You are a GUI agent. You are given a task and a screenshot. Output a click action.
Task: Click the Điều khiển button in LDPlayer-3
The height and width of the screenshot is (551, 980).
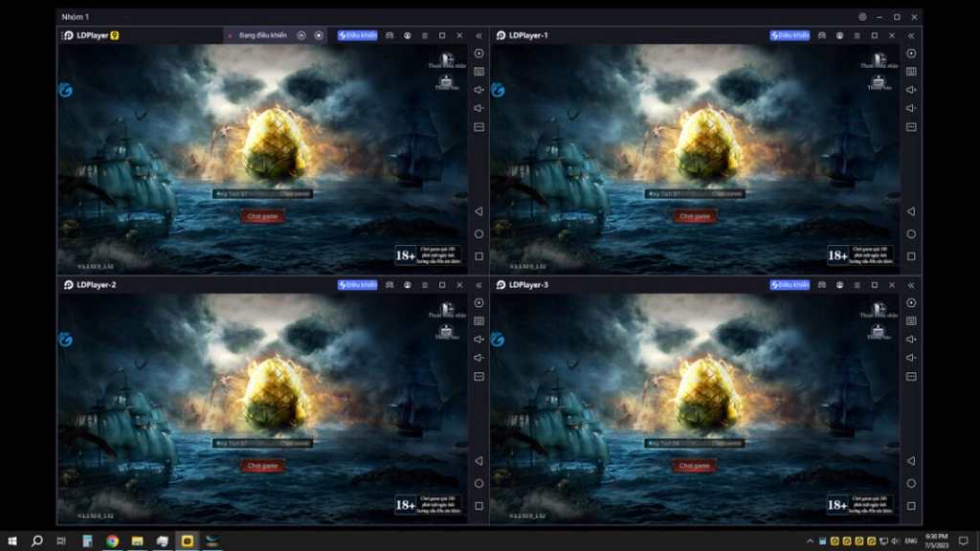(x=790, y=285)
